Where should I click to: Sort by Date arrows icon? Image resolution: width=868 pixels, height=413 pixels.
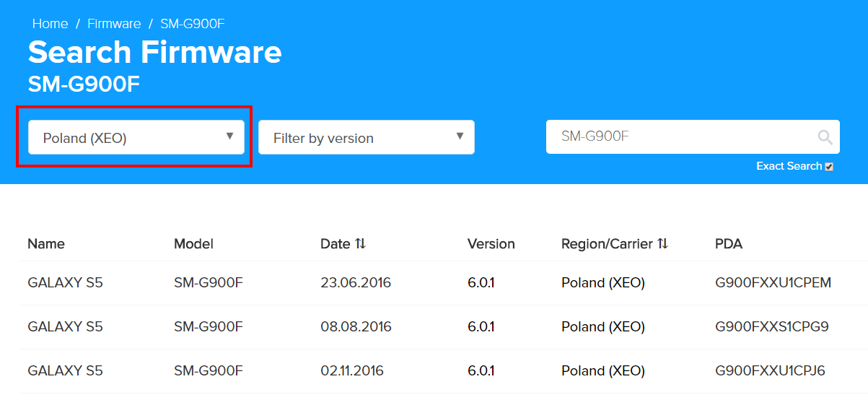361,244
